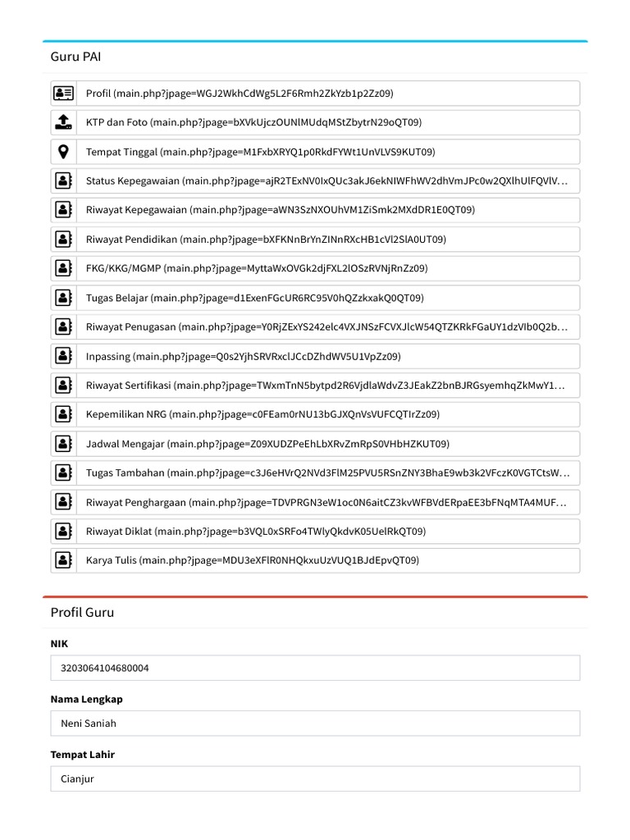This screenshot has height=840, width=630.
Task: Open the Riwayat Kepegawaian menu entry
Action: [x=280, y=210]
